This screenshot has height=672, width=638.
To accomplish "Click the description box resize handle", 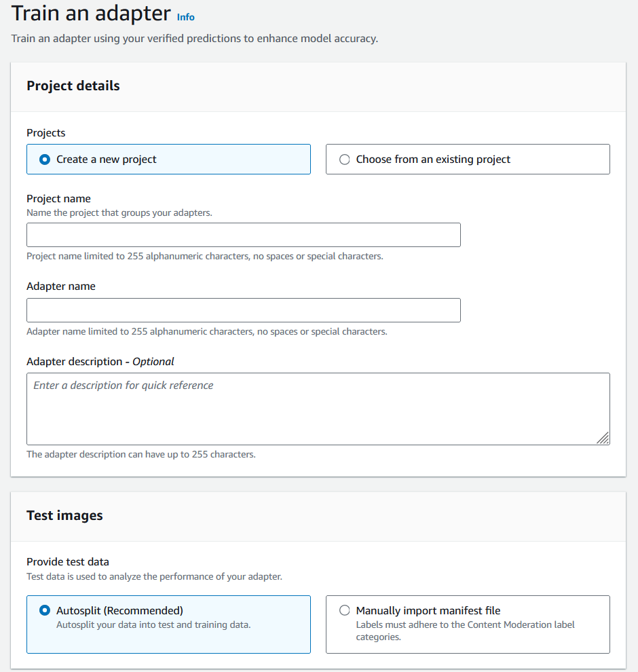I will (x=603, y=438).
